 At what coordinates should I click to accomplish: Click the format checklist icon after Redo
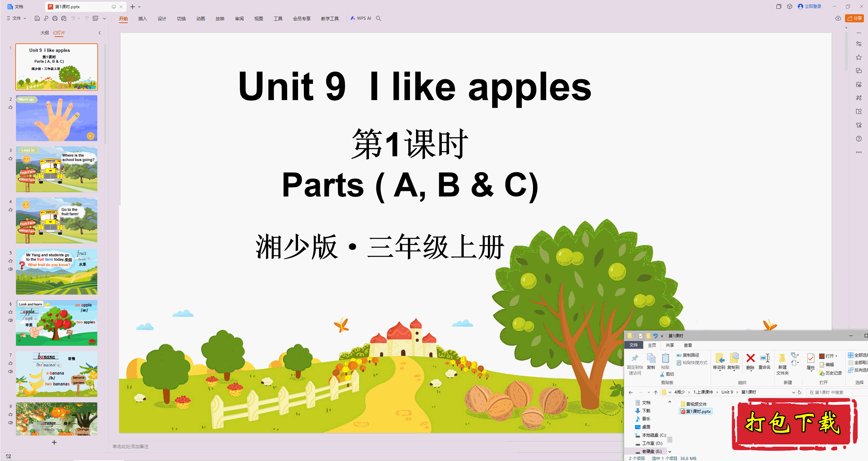pyautogui.click(x=96, y=18)
